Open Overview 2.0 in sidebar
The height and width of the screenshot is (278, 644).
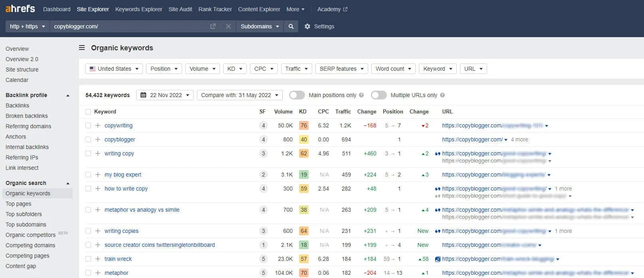tap(22, 59)
